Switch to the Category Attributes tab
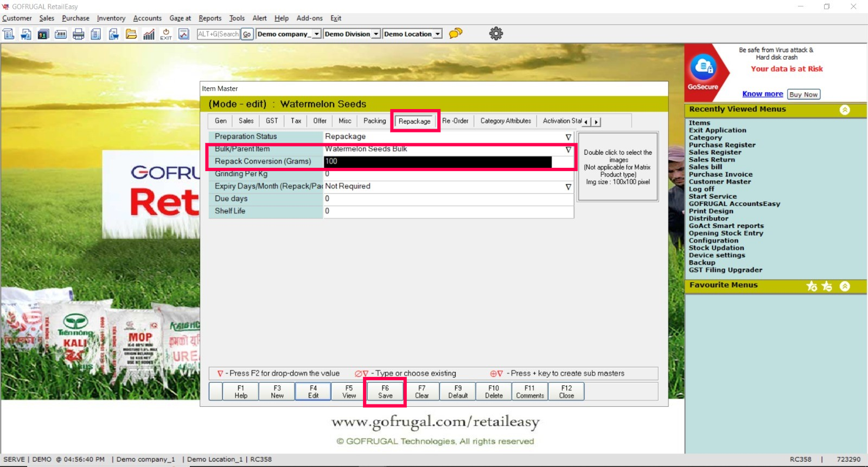Image resolution: width=868 pixels, height=467 pixels. 506,121
